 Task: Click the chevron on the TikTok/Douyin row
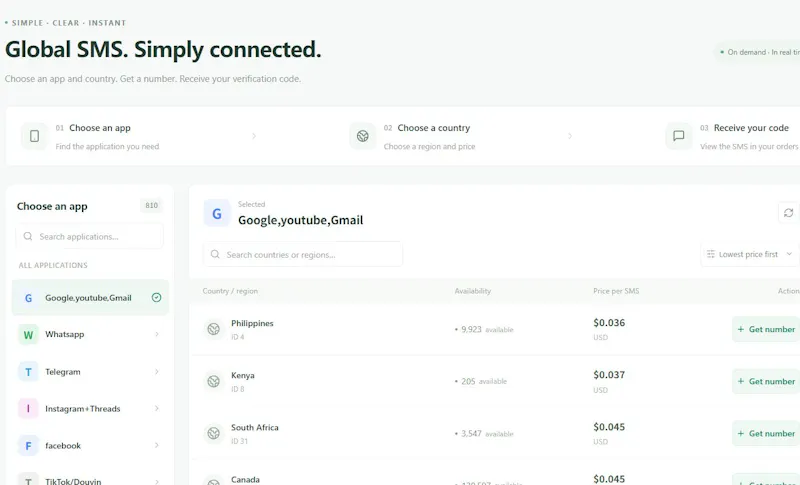(157, 481)
